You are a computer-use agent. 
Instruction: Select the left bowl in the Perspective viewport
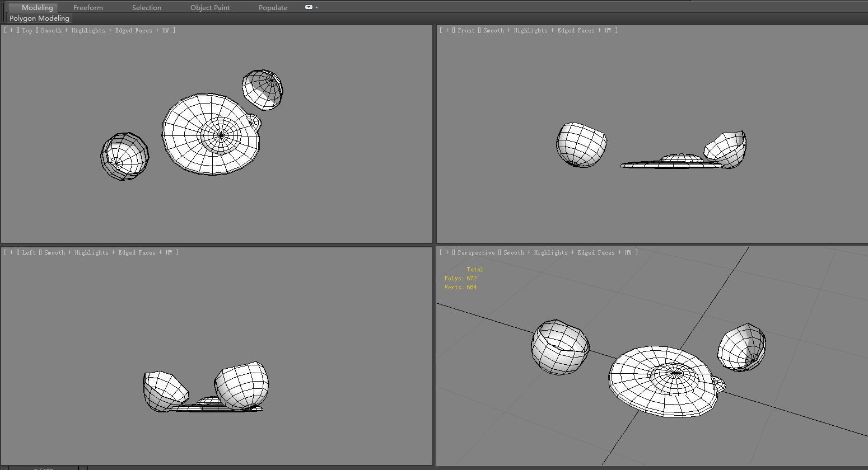[x=560, y=347]
